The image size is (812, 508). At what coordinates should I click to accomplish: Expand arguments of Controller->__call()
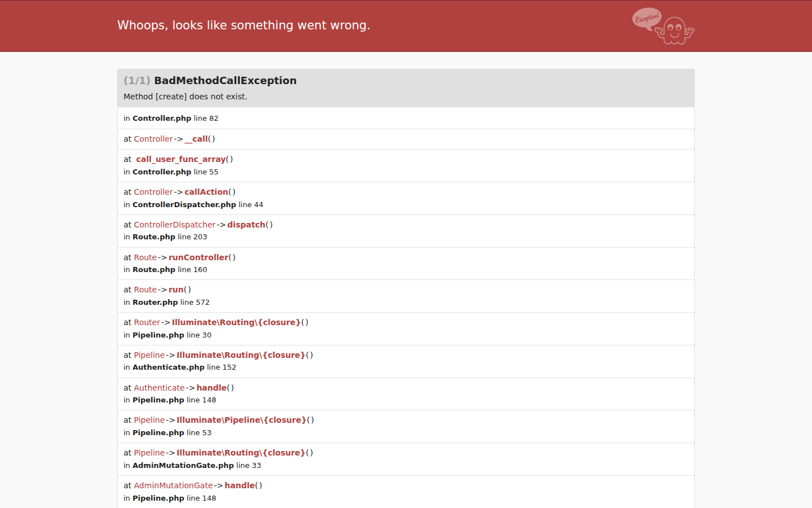tap(211, 139)
